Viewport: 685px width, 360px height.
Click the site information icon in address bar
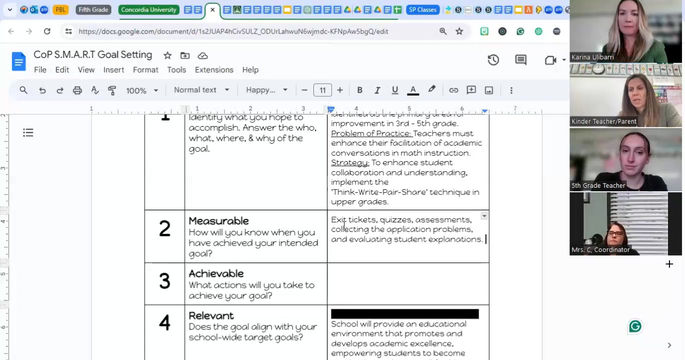click(68, 31)
